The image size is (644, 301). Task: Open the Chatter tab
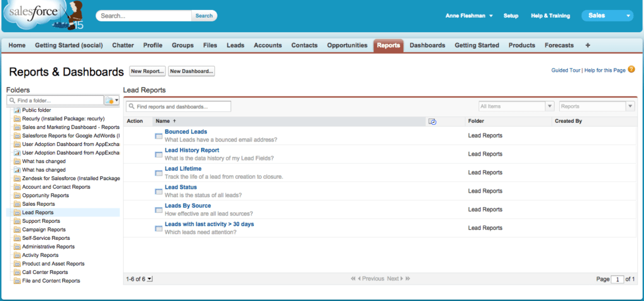pyautogui.click(x=123, y=45)
